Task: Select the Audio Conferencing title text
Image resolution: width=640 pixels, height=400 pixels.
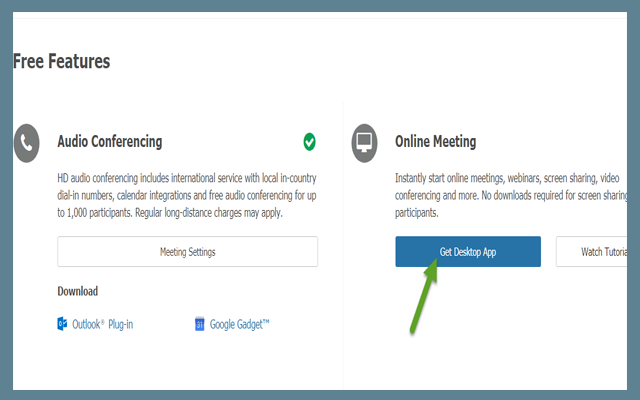Action: [110, 142]
